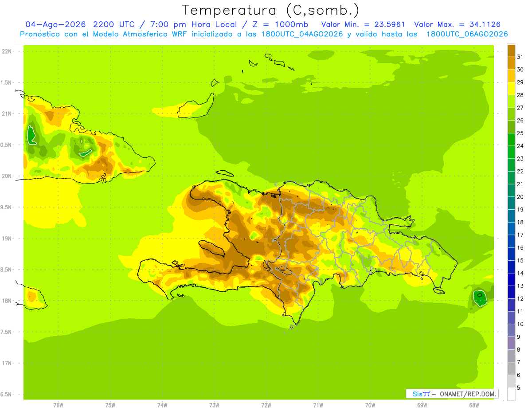This screenshot has width=532, height=411.
Task: Click the "75W" longitude label
Action: [x=110, y=405]
